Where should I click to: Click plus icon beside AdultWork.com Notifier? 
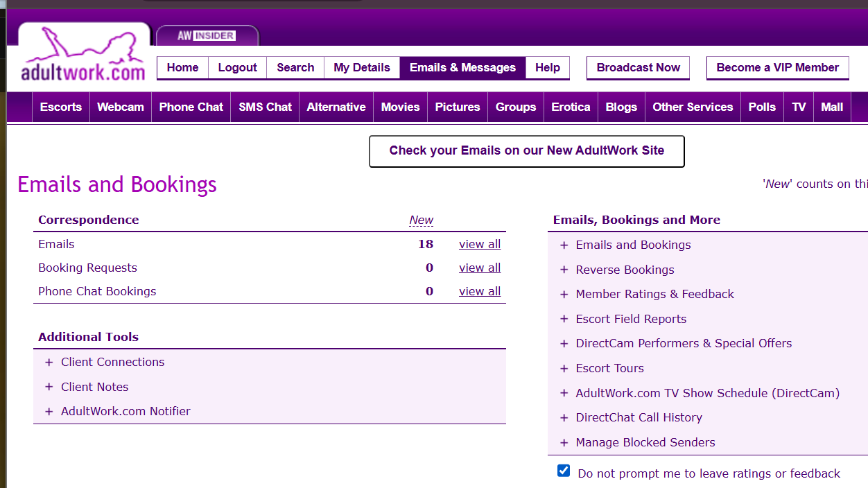click(x=49, y=412)
